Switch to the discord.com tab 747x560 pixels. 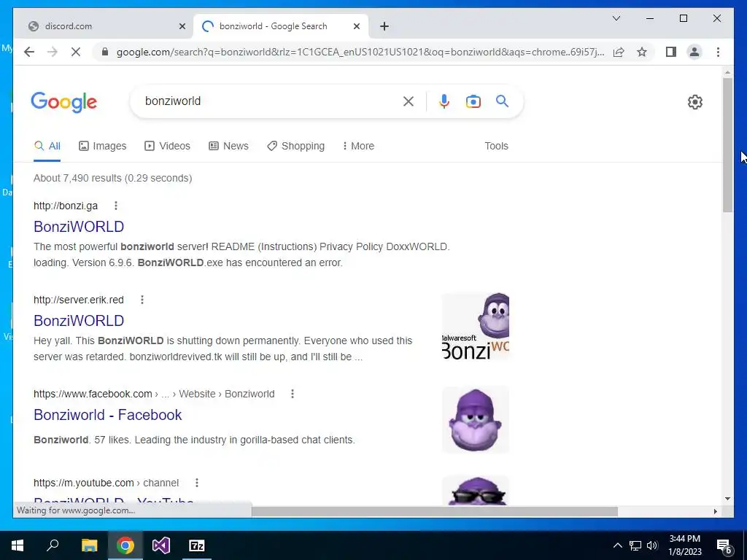pos(104,26)
